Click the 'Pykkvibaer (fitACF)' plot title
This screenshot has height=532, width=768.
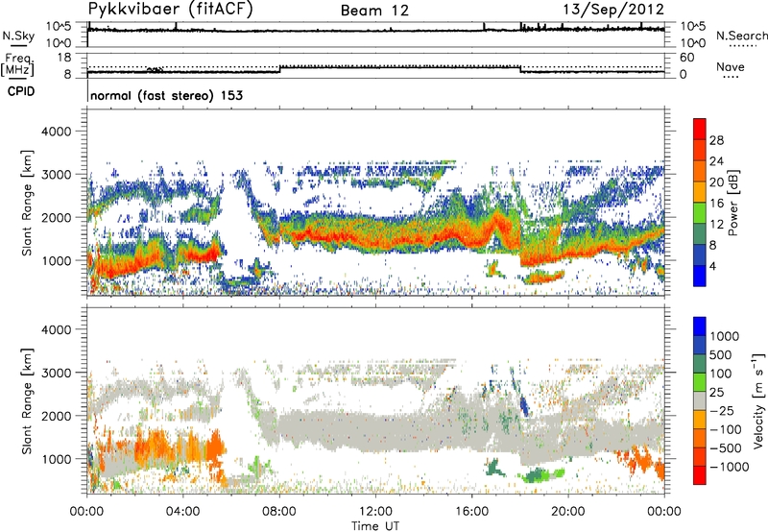point(171,10)
